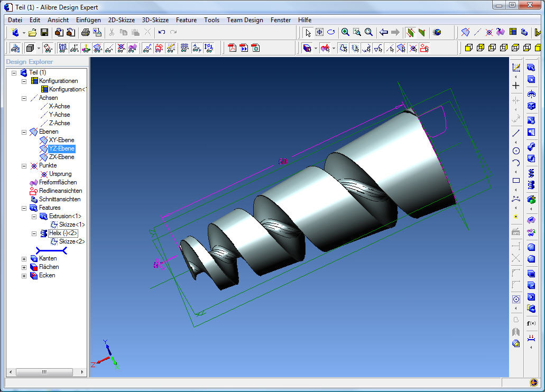This screenshot has height=392, width=545.
Task: Collapse the Features tree node
Action: [24, 208]
